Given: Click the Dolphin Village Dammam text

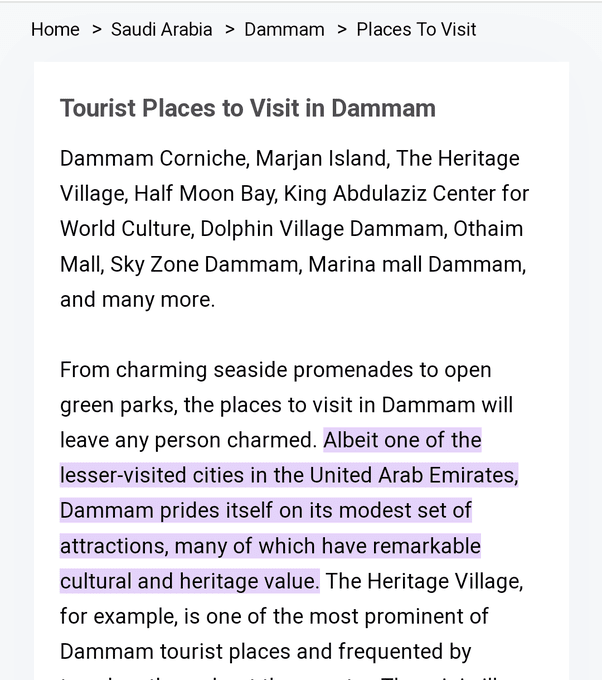Looking at the screenshot, I should [x=322, y=228].
